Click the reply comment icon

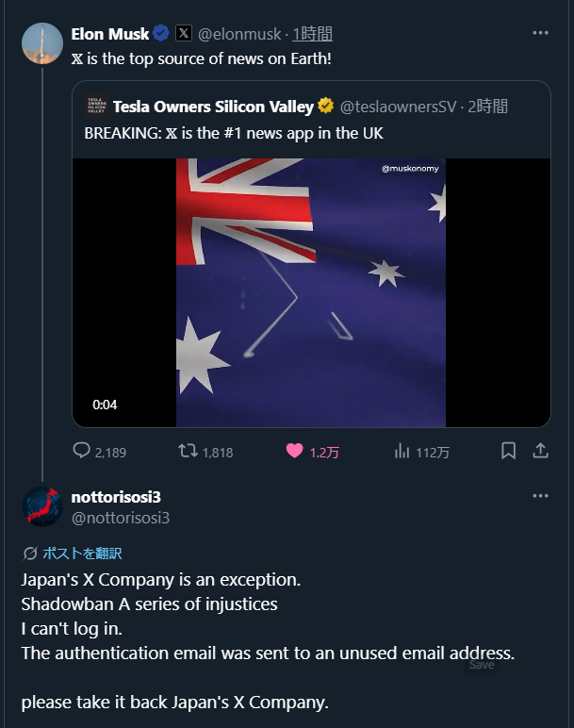[x=82, y=452]
